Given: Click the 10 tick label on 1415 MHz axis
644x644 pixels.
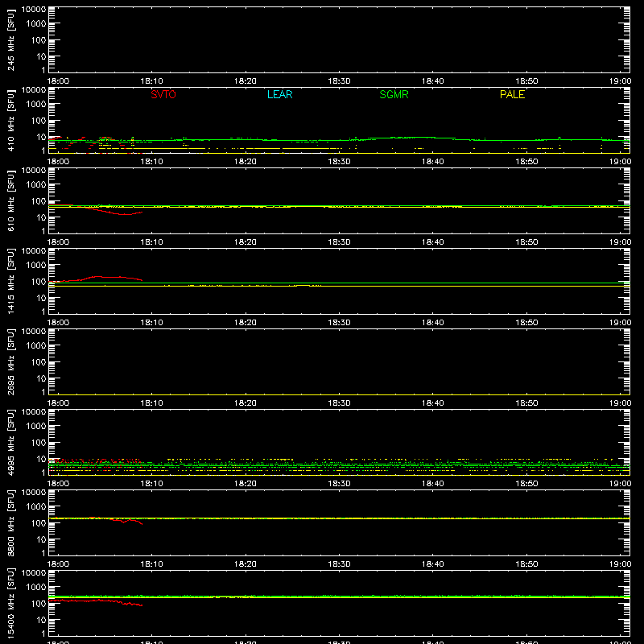Looking at the screenshot, I should click(x=42, y=298).
